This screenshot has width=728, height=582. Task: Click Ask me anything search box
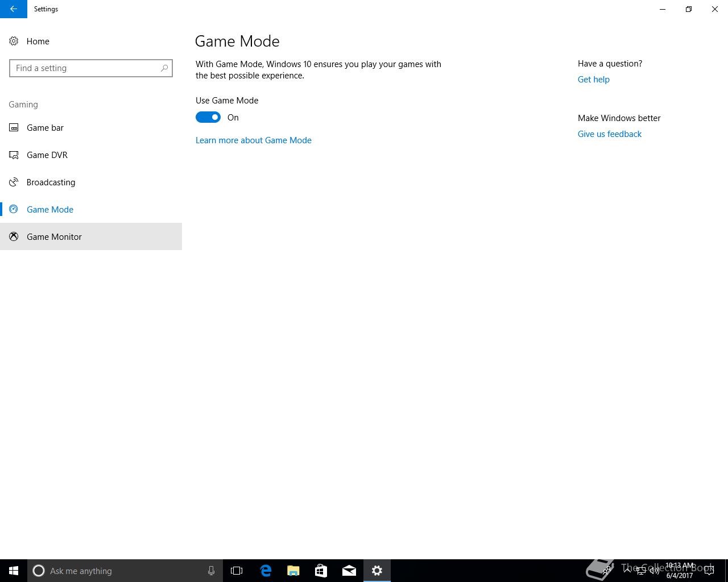coord(125,571)
